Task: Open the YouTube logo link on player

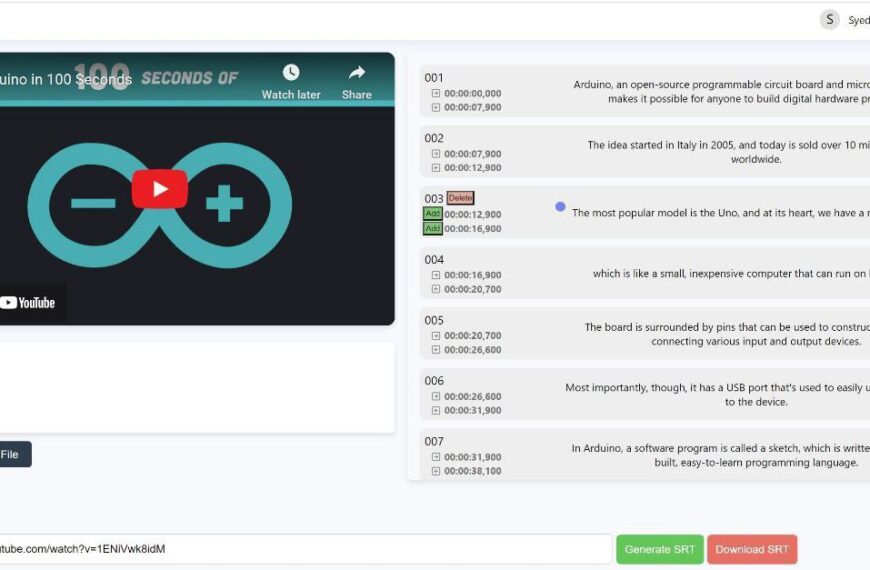Action: click(28, 302)
